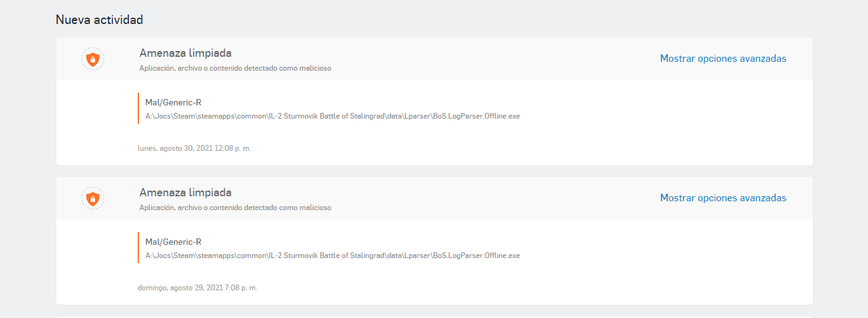
Task: Click the orange shield icon of the August 30 threat
Action: click(93, 59)
